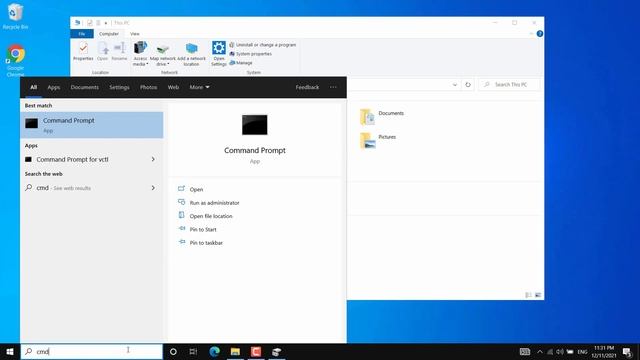Open the Action Center notifications icon
The height and width of the screenshot is (360, 640).
pyautogui.click(x=627, y=352)
